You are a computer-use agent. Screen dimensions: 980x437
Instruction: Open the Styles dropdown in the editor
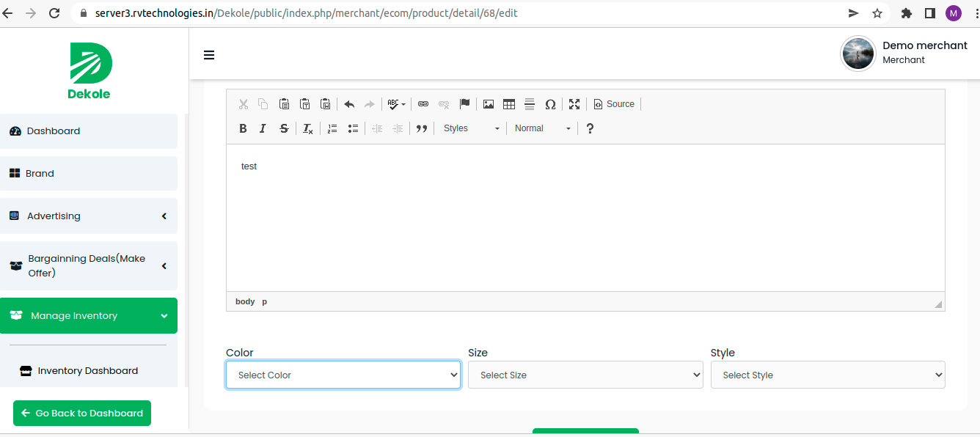click(471, 128)
